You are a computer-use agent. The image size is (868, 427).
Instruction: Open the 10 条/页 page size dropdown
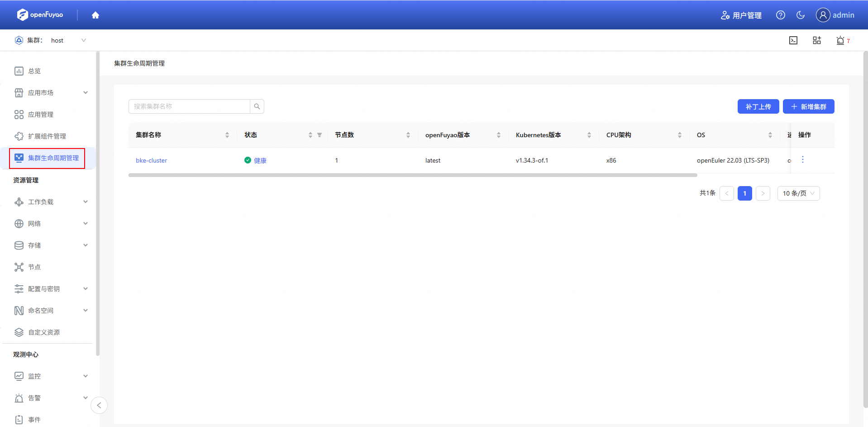pos(798,193)
